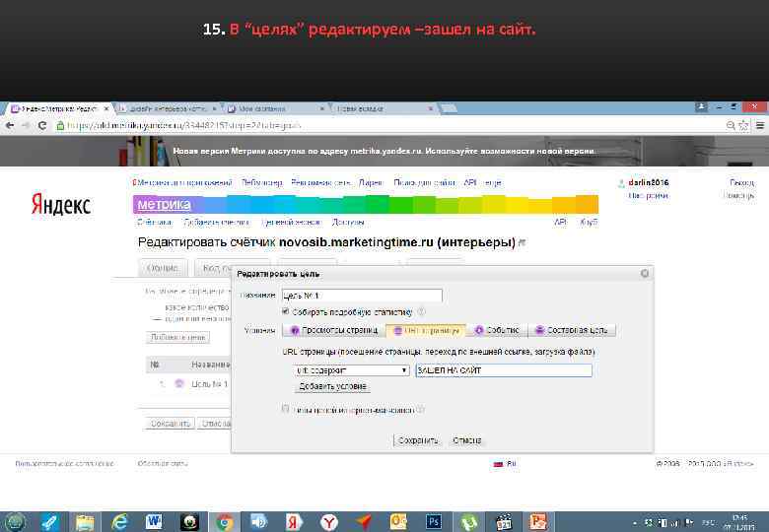Switch to the third browser tab
The width and height of the screenshot is (769, 532).
coord(276,108)
